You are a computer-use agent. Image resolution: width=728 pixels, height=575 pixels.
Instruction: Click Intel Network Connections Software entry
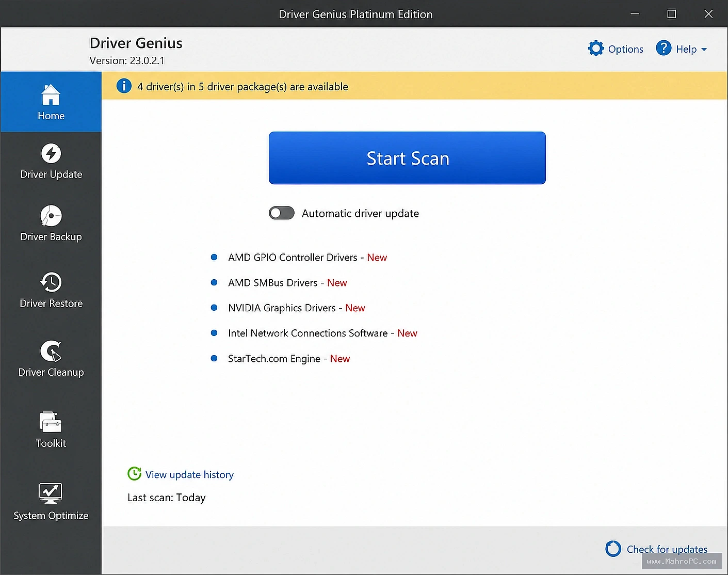(x=322, y=333)
